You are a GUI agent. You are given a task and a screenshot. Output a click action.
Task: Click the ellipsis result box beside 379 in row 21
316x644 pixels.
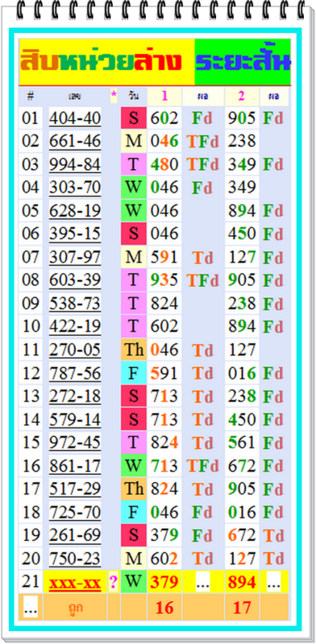[x=203, y=582]
